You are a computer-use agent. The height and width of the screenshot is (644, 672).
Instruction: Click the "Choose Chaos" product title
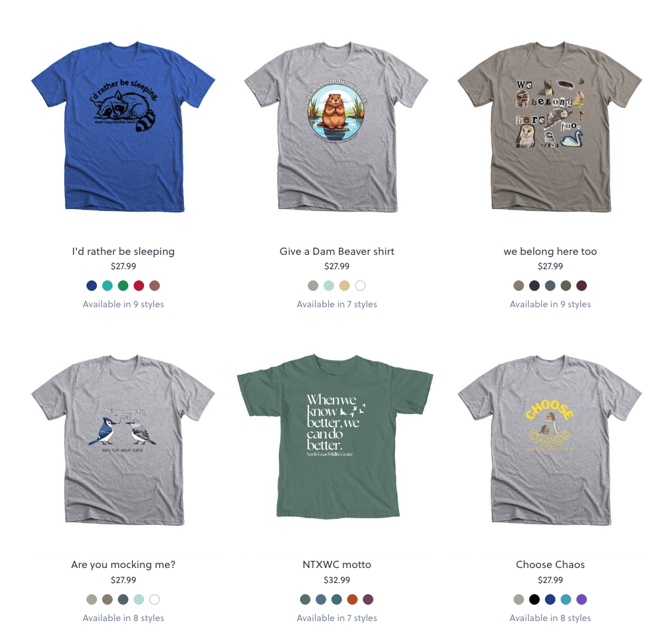tap(550, 564)
